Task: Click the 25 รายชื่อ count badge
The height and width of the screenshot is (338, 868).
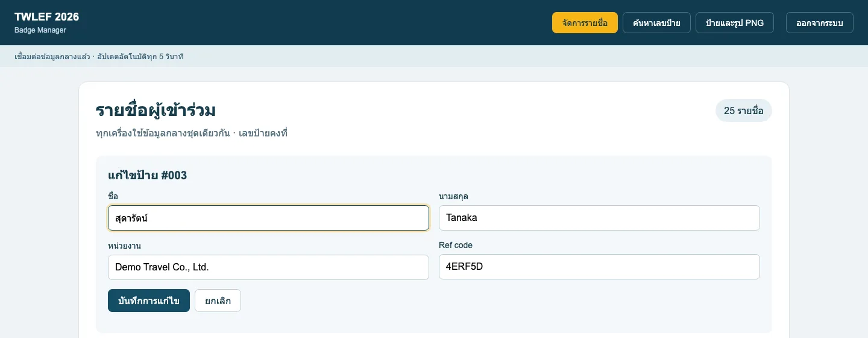Action: pyautogui.click(x=743, y=110)
